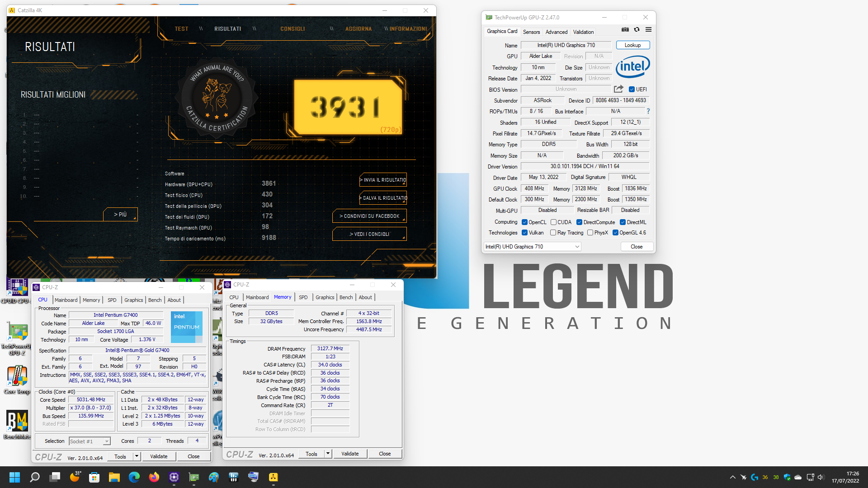Click the Bus Interface question mark
Viewport: 868px width, 488px height.
[x=648, y=111]
